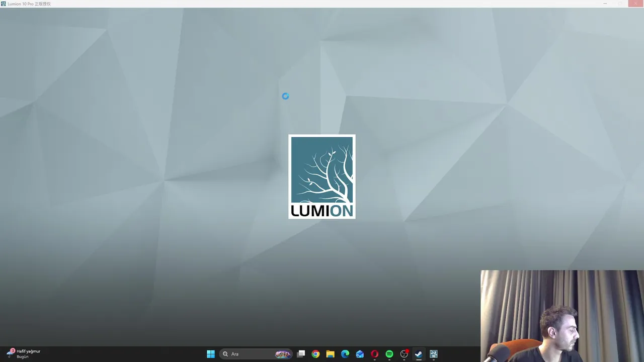Launch Google Chrome from the taskbar
644x362 pixels.
coord(315,354)
